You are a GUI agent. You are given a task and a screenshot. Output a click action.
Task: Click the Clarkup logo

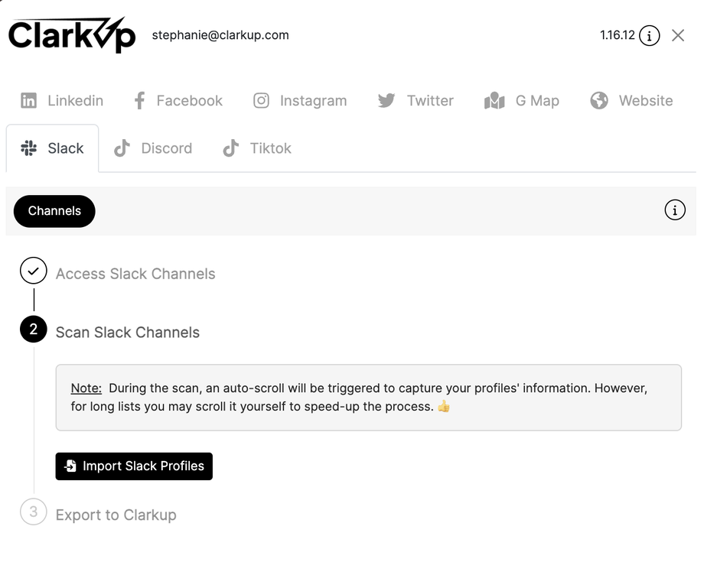click(72, 35)
